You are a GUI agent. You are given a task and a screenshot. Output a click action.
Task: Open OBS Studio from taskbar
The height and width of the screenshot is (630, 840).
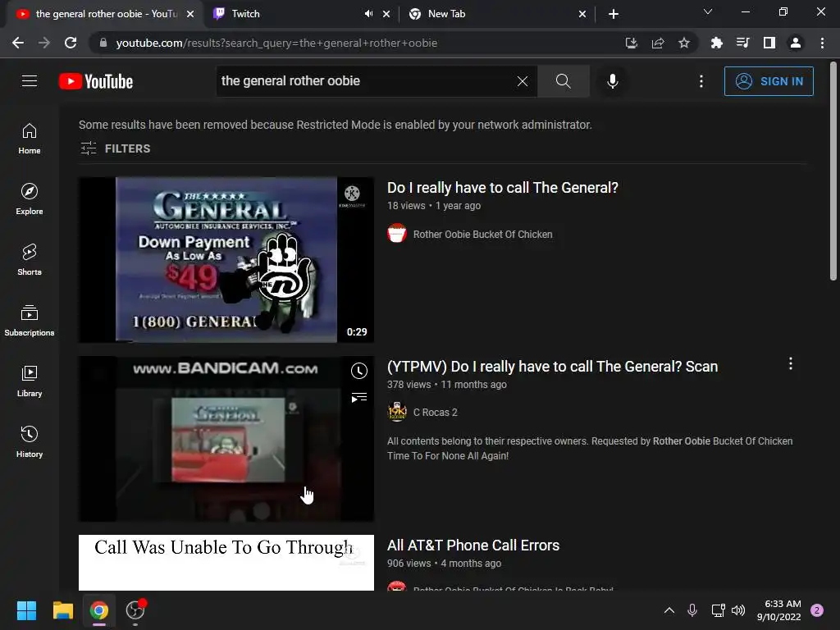135,610
